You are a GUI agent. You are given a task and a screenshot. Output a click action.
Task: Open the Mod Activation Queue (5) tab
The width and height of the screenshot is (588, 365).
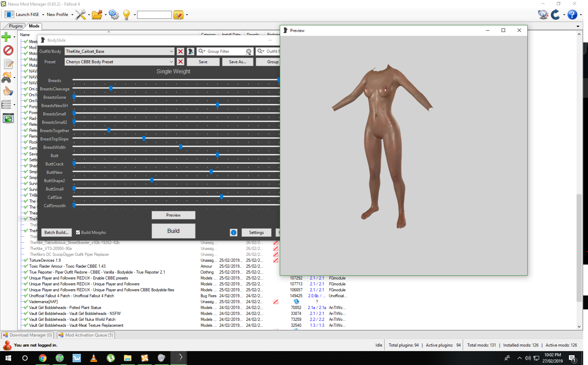pos(86,335)
